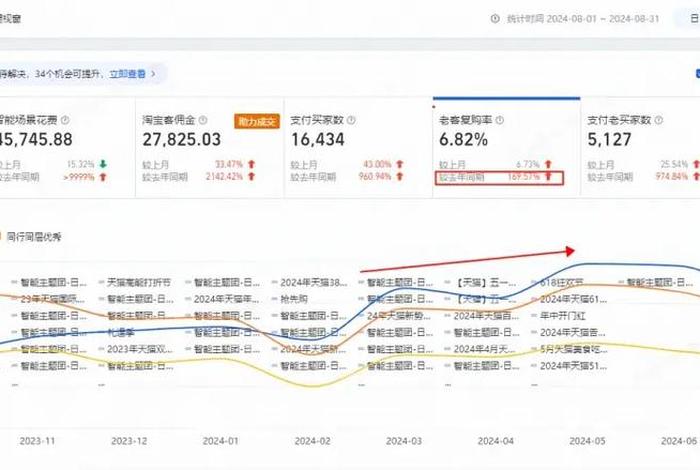Select the 支付买家数 metric card

pyautogui.click(x=358, y=147)
